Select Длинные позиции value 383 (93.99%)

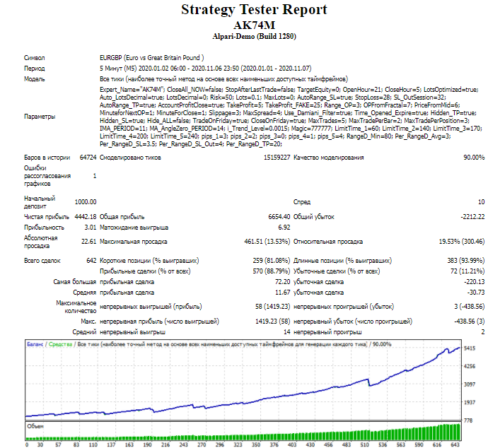tap(466, 261)
